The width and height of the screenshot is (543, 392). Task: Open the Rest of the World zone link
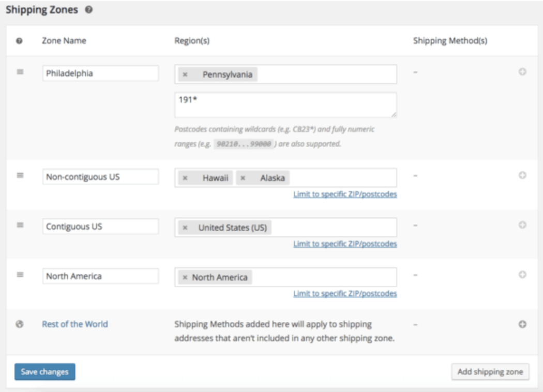[x=75, y=324]
